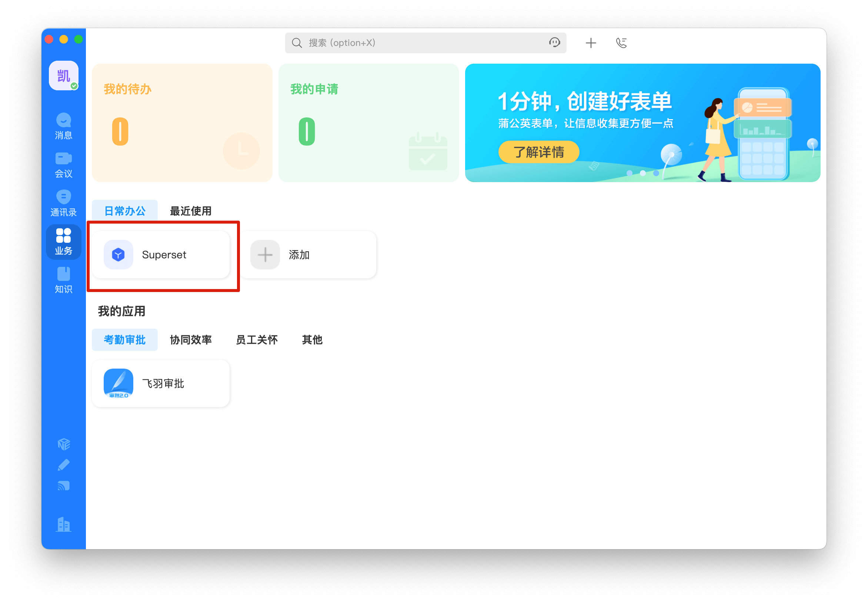Switch to the 其他 tab
This screenshot has height=604, width=868.
[312, 340]
